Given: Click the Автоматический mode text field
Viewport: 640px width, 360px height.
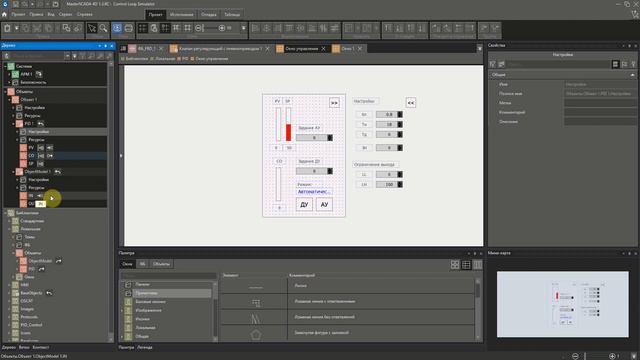Looking at the screenshot, I should click(x=314, y=191).
